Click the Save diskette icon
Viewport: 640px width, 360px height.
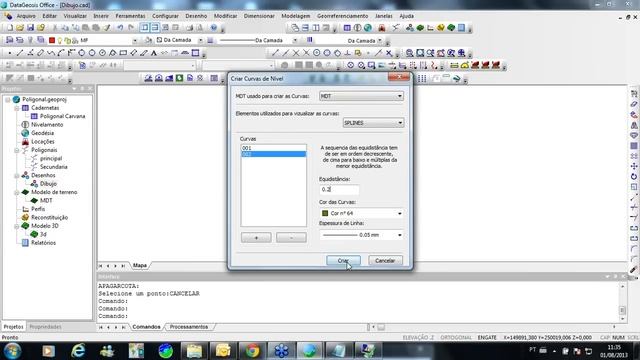pyautogui.click(x=30, y=28)
